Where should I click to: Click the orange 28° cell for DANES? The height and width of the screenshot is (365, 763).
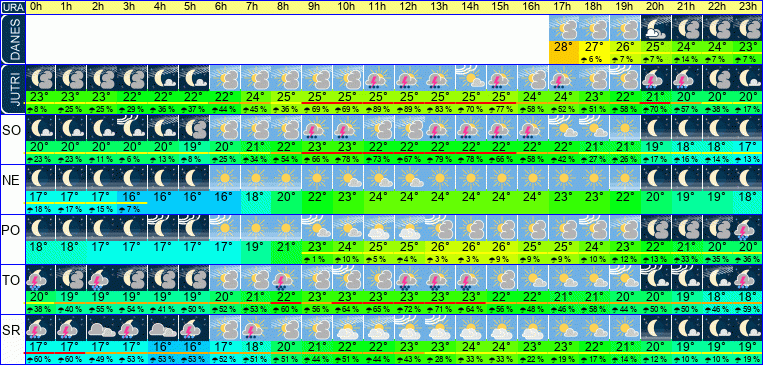[x=564, y=47]
